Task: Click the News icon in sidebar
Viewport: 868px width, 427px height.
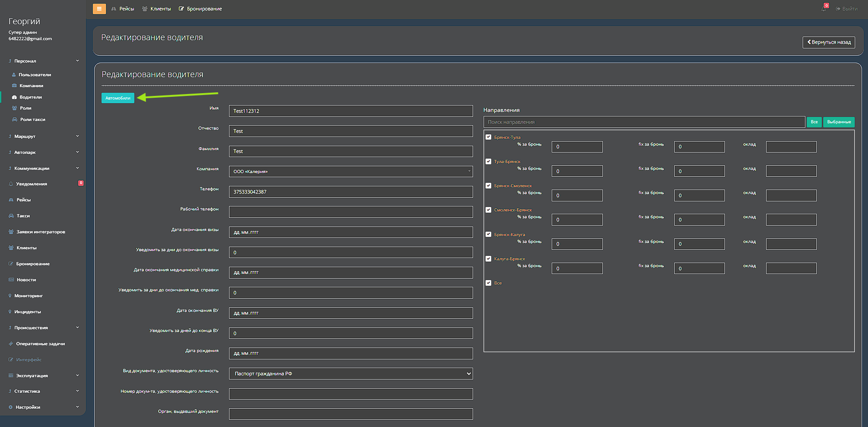Action: tap(11, 280)
